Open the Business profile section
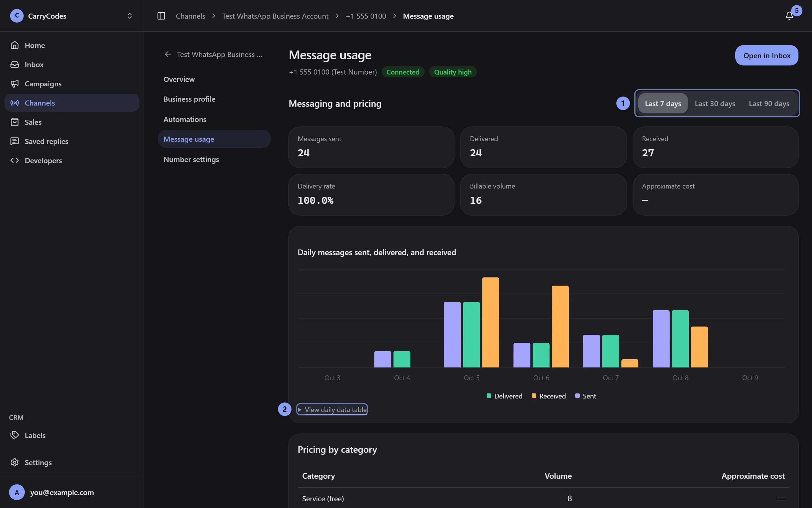Screen dimensions: 812x508 (x=214, y=99)
